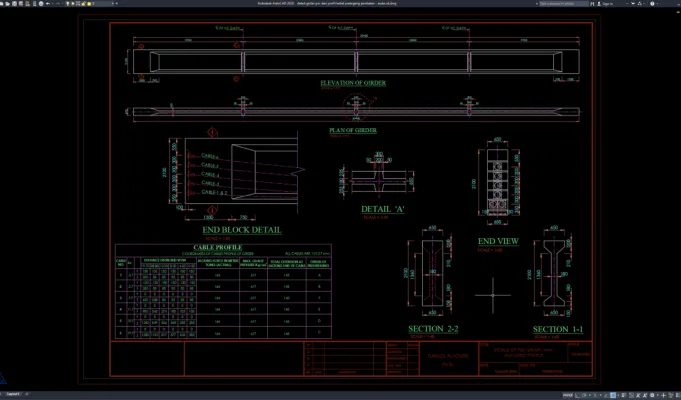The height and width of the screenshot is (400, 681).
Task: Select the 'SECTION 1-1' title text
Action: coord(558,329)
